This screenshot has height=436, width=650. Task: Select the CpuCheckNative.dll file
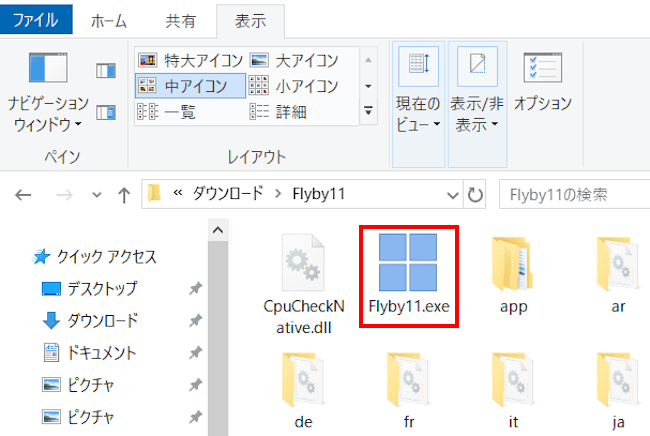[304, 284]
